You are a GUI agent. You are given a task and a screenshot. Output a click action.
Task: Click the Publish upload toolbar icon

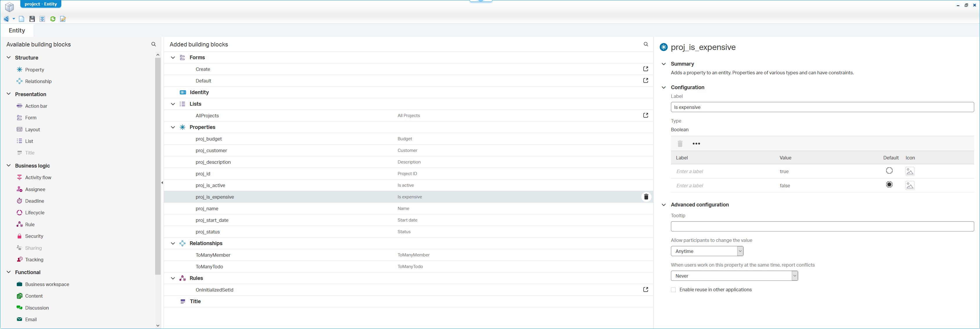[42, 19]
